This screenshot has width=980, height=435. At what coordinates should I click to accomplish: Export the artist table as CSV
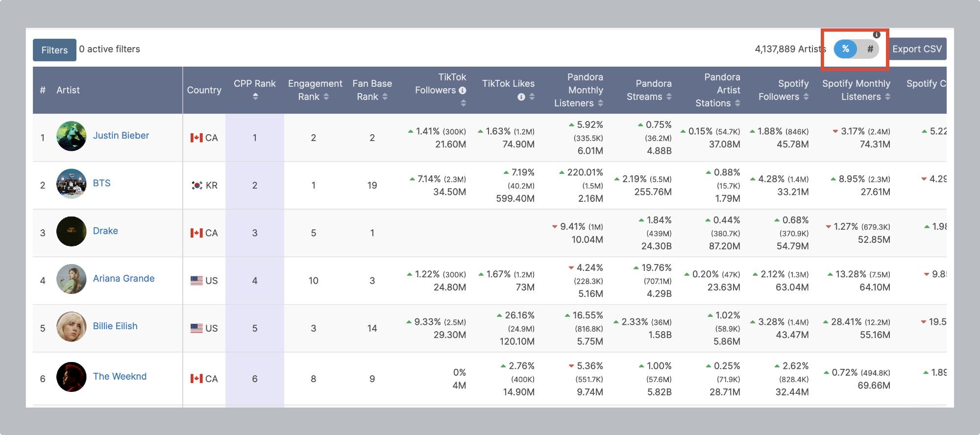click(x=917, y=49)
